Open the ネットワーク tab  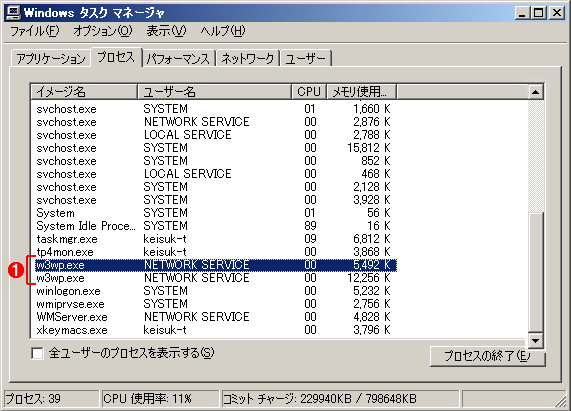[248, 59]
